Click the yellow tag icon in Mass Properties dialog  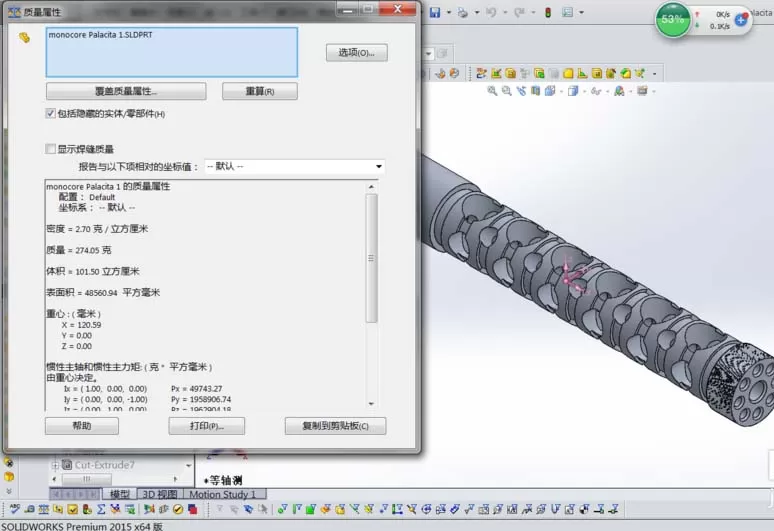coord(24,38)
